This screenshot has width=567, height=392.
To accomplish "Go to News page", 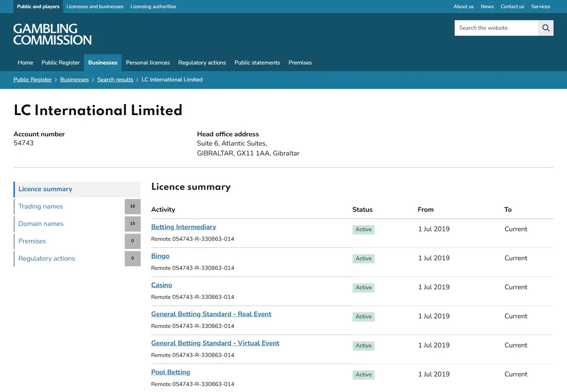I will coord(487,6).
